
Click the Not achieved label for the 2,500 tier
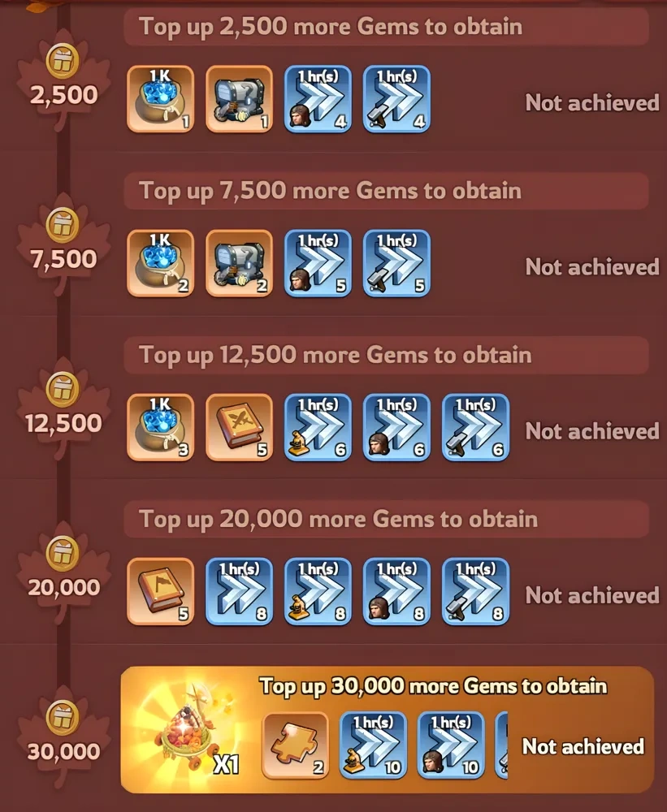pyautogui.click(x=592, y=102)
